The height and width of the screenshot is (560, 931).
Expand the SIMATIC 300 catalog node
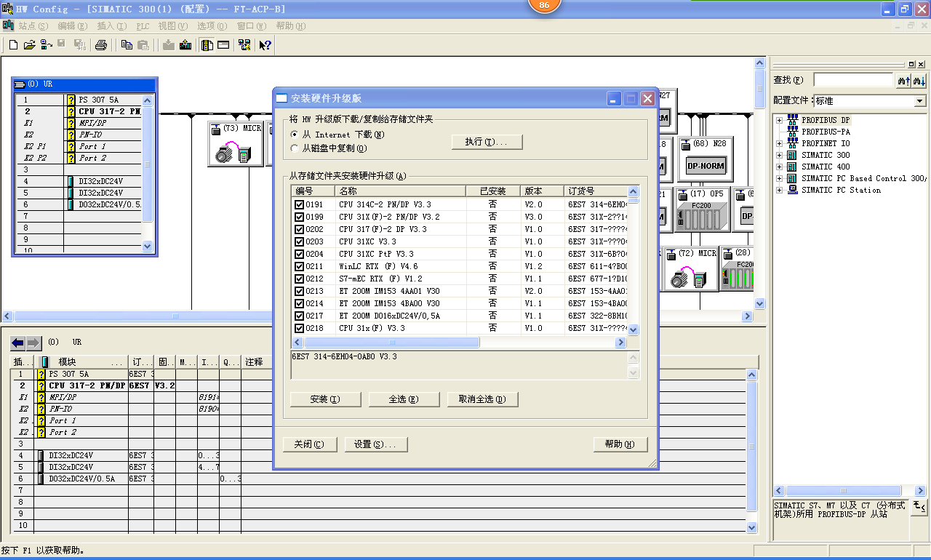tap(780, 155)
